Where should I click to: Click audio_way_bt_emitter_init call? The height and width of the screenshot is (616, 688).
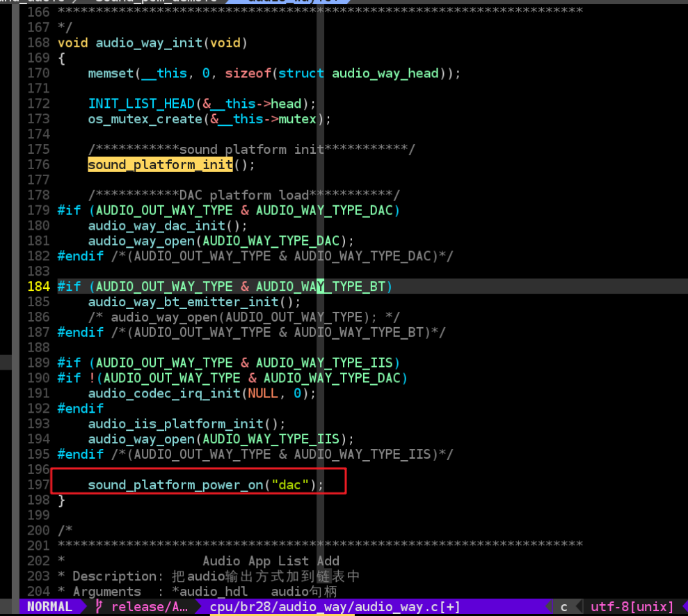click(x=184, y=302)
